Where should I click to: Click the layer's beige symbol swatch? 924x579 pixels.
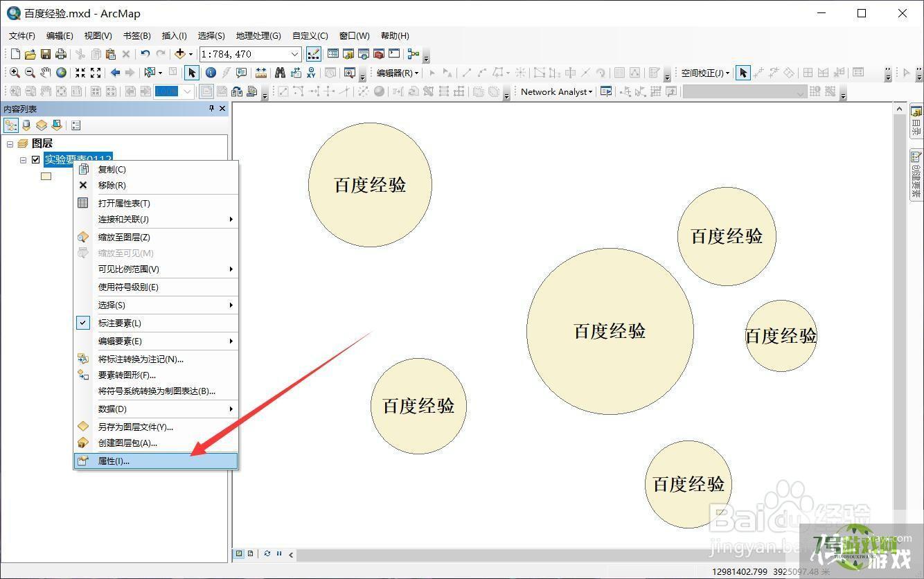click(x=46, y=176)
